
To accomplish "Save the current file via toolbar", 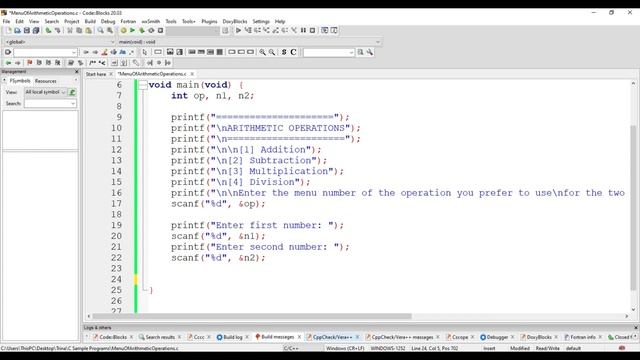I will click(x=27, y=31).
